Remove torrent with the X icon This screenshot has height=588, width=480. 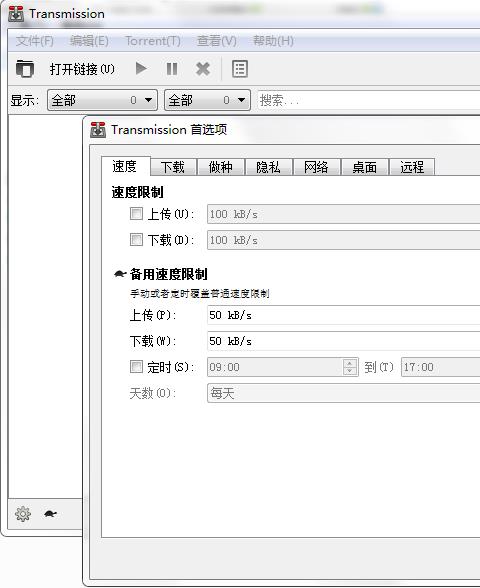[x=203, y=69]
